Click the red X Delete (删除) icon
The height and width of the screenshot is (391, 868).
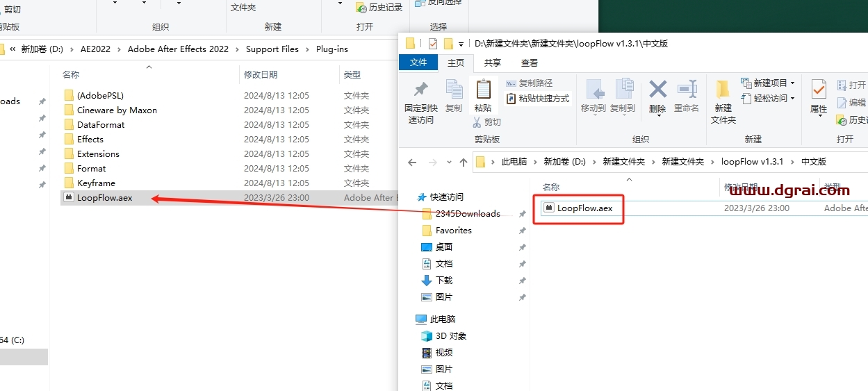pyautogui.click(x=657, y=89)
